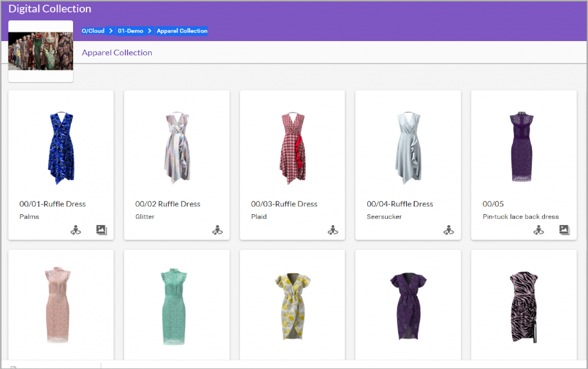Viewport: 588px width, 369px height.
Task: Open the yellow floral wrap dress card
Action: [x=292, y=305]
